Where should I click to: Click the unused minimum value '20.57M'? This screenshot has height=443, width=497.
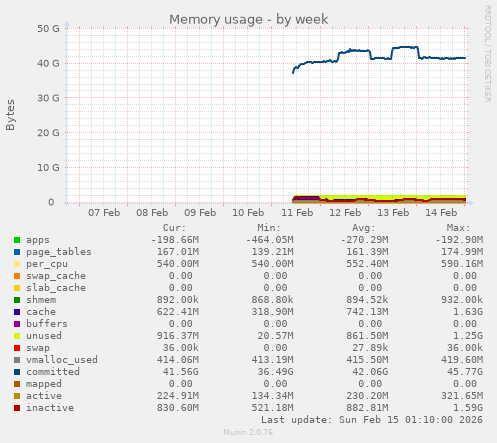coord(275,336)
